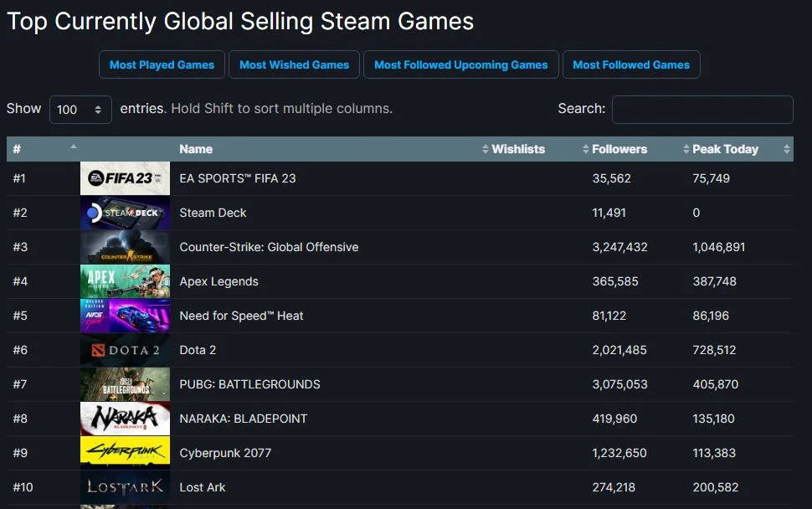Screen dimensions: 812x509
Task: Switch to Most Played Games
Action: click(x=162, y=64)
